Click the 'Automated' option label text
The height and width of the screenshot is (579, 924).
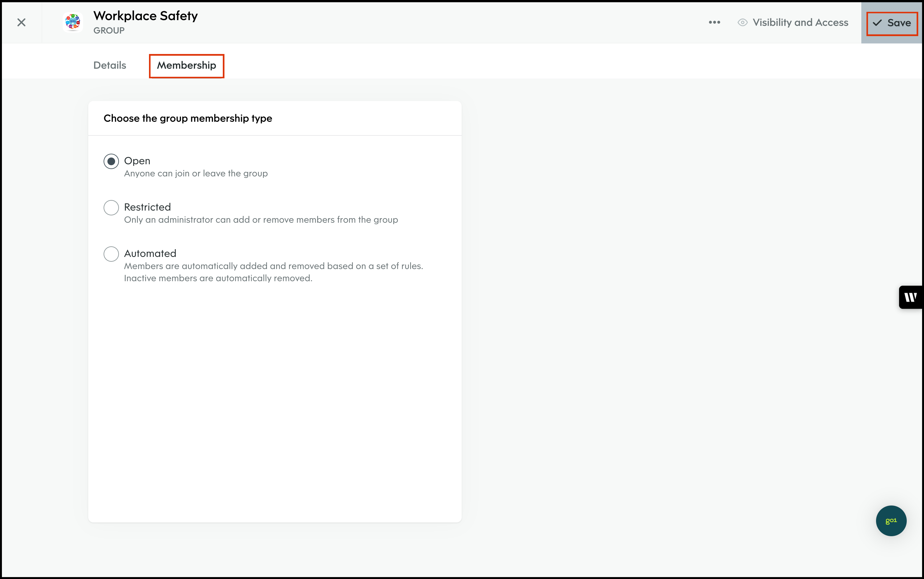click(x=150, y=253)
